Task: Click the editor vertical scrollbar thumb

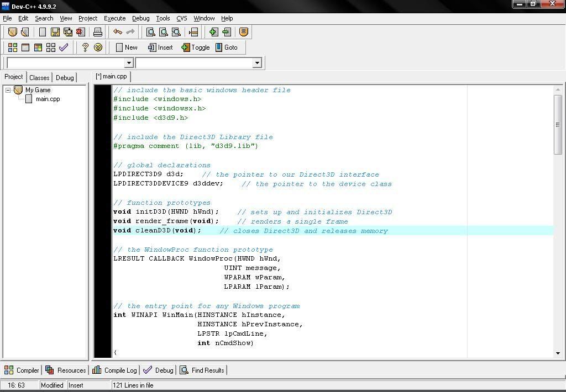Action: coord(558,125)
